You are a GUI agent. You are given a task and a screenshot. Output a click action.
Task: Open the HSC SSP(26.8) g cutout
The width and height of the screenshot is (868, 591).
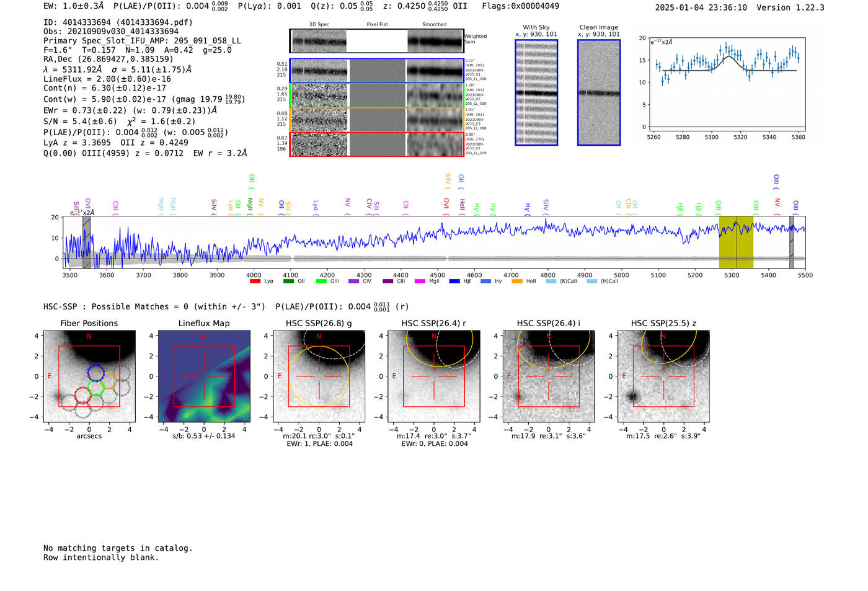(x=319, y=376)
